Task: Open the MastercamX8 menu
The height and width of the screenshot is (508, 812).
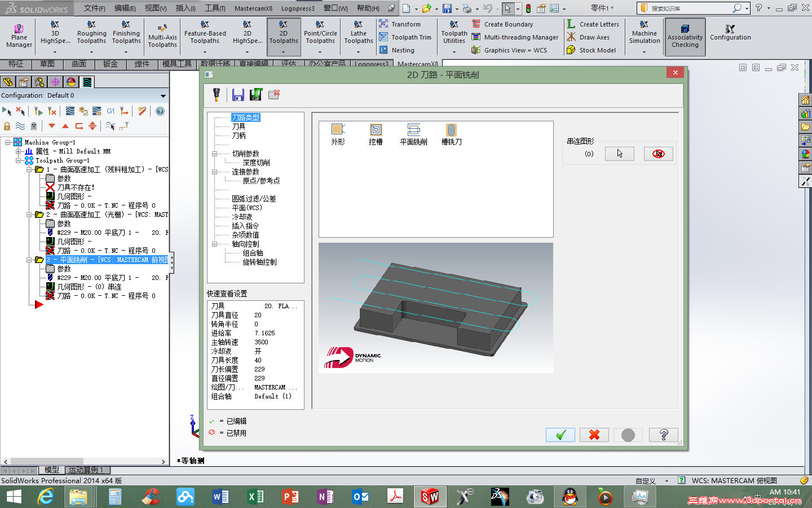Action: pos(253,8)
